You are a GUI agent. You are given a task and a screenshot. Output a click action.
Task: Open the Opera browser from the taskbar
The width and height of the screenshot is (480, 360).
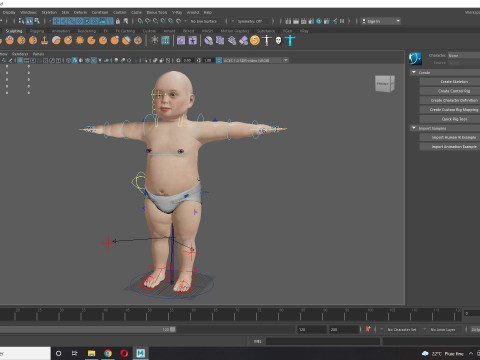(124, 353)
